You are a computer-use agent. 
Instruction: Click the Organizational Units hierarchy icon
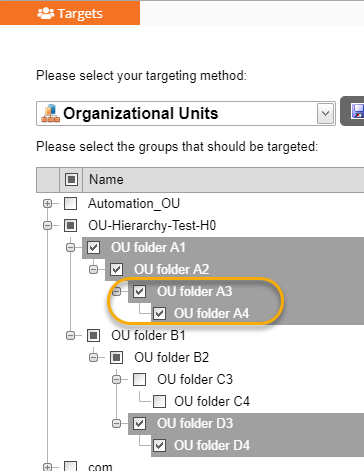51,113
